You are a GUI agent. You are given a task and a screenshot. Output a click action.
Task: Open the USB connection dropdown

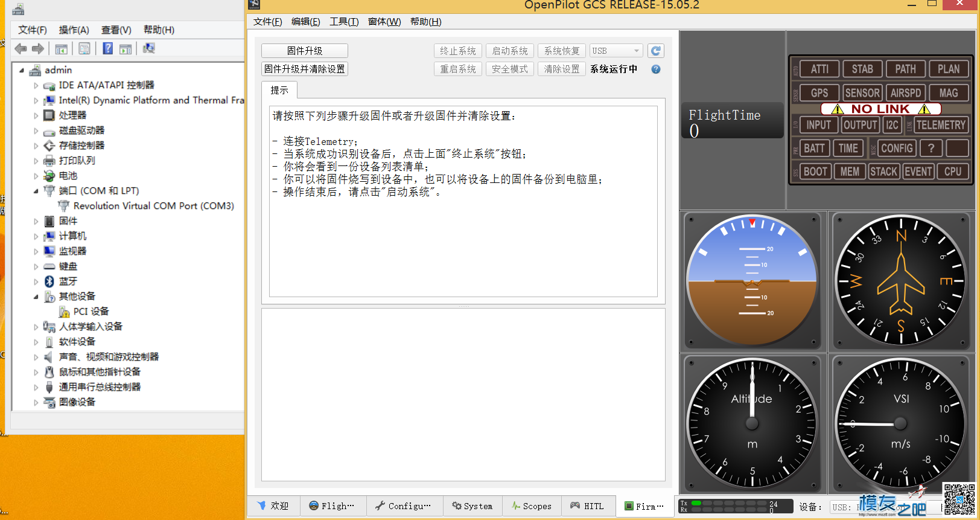(x=616, y=51)
